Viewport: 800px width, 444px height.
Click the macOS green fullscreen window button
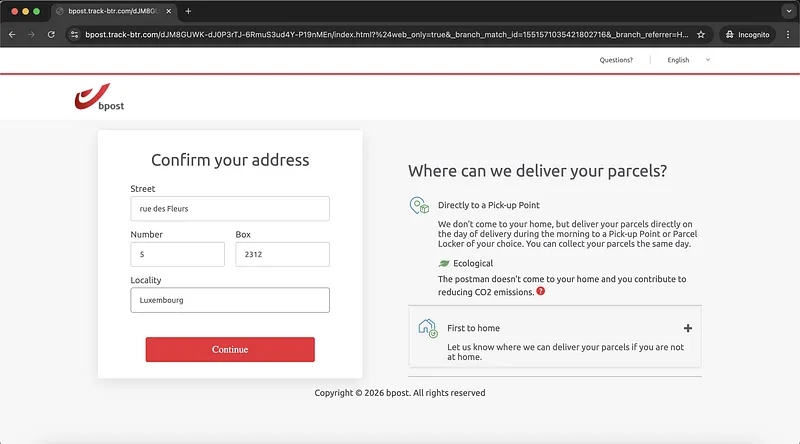pos(36,11)
